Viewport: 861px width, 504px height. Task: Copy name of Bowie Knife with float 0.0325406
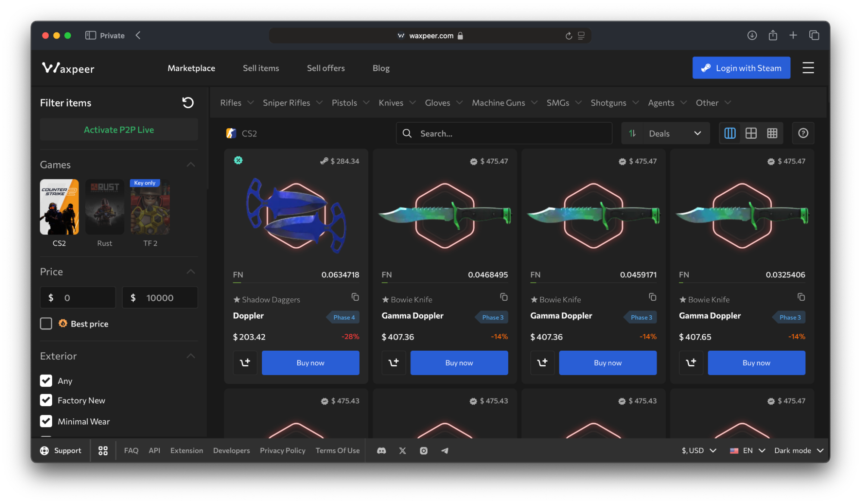click(801, 297)
